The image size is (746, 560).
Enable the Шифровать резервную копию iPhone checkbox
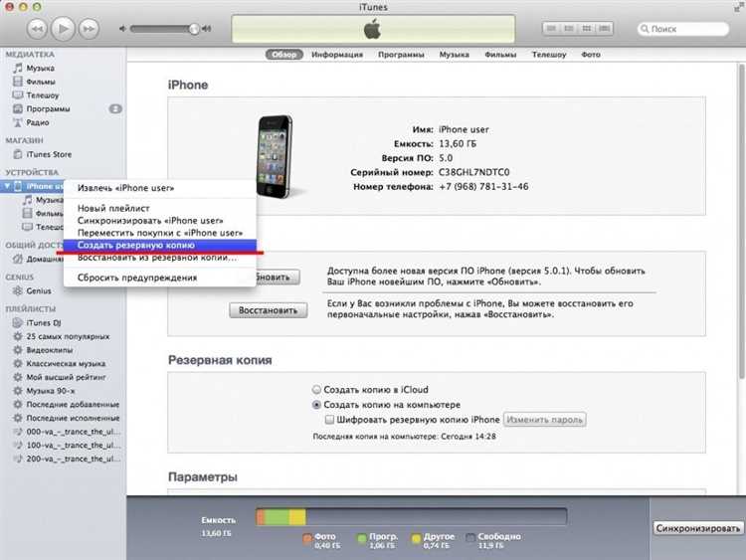pos(330,420)
